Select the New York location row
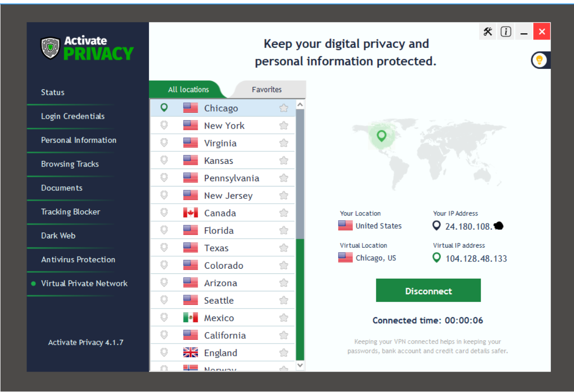The height and width of the screenshot is (392, 574). point(222,126)
